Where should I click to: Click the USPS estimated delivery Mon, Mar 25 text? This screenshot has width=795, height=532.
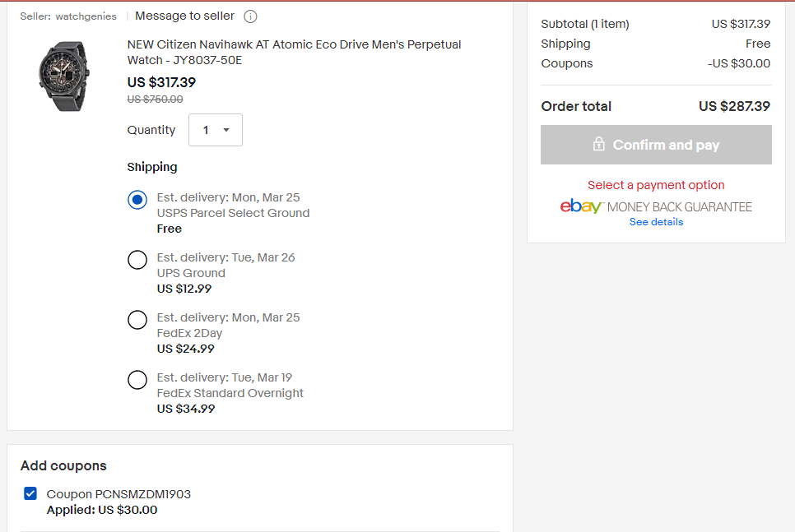pos(228,197)
